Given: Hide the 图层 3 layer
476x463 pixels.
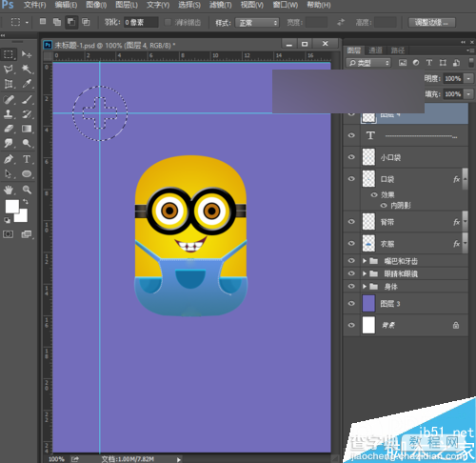Looking at the screenshot, I should (351, 303).
